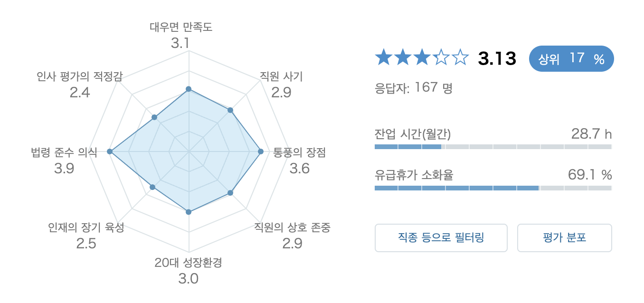Click the 통풍의 장점 radar data point
Image resolution: width=644 pixels, height=303 pixels.
point(260,151)
